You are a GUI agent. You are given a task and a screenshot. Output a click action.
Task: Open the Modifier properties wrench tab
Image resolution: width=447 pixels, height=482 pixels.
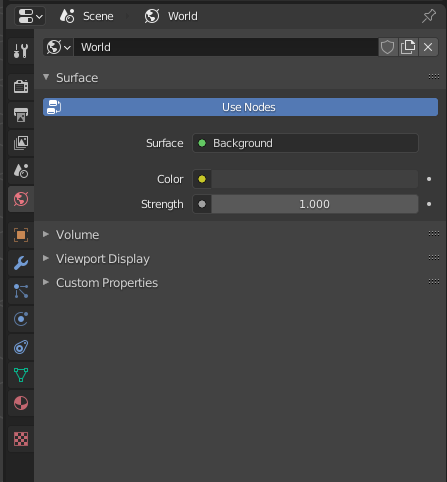point(21,263)
